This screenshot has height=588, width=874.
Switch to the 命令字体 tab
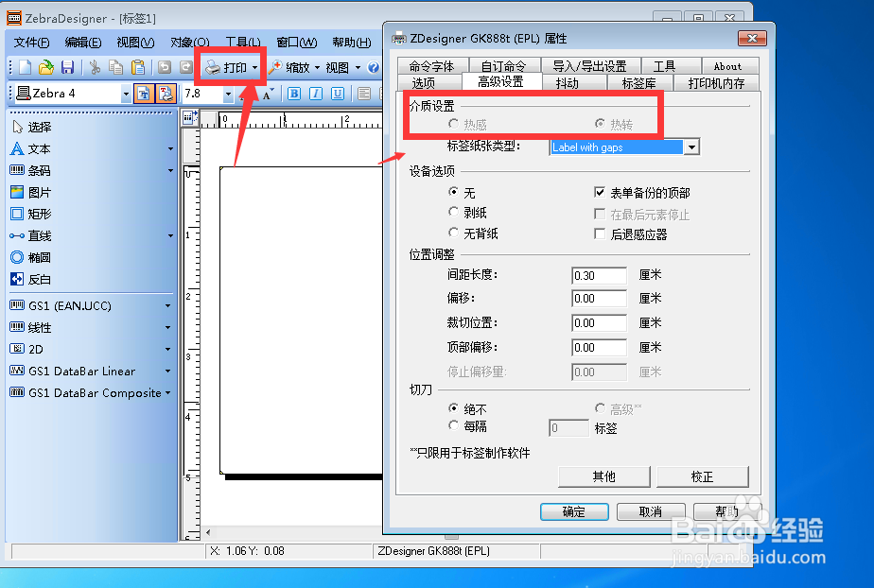click(x=432, y=66)
